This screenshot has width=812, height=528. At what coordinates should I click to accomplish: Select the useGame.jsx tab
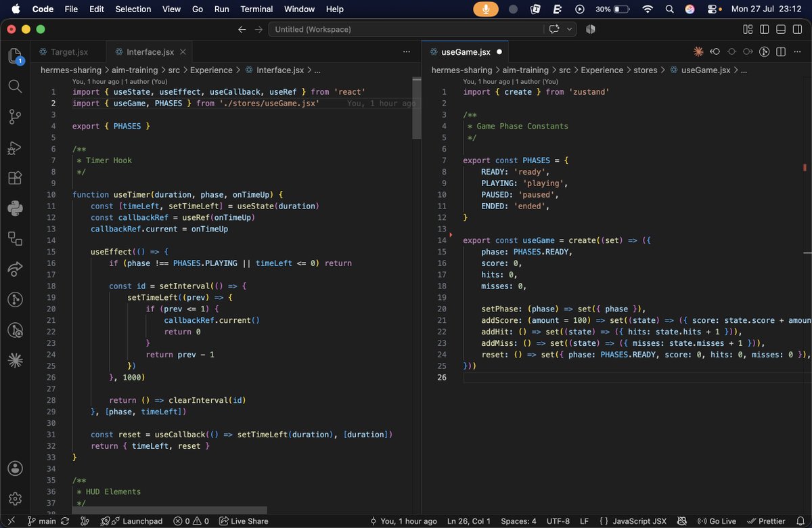(466, 51)
